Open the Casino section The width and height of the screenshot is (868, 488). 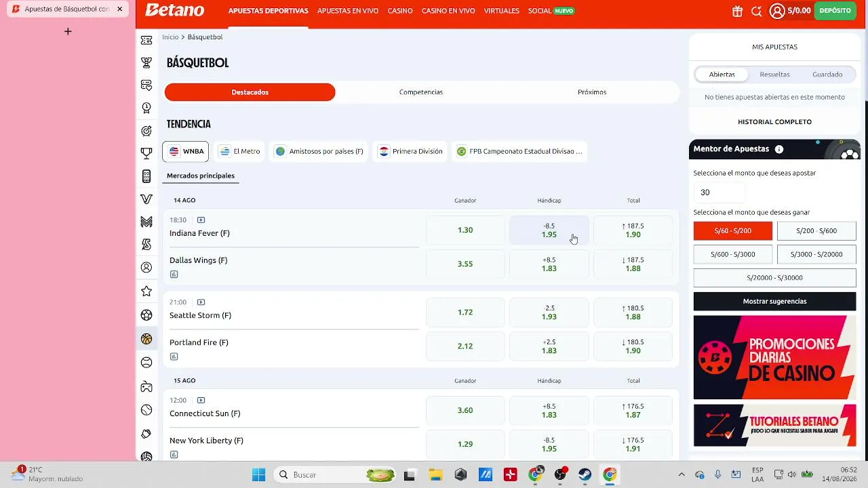pos(400,11)
